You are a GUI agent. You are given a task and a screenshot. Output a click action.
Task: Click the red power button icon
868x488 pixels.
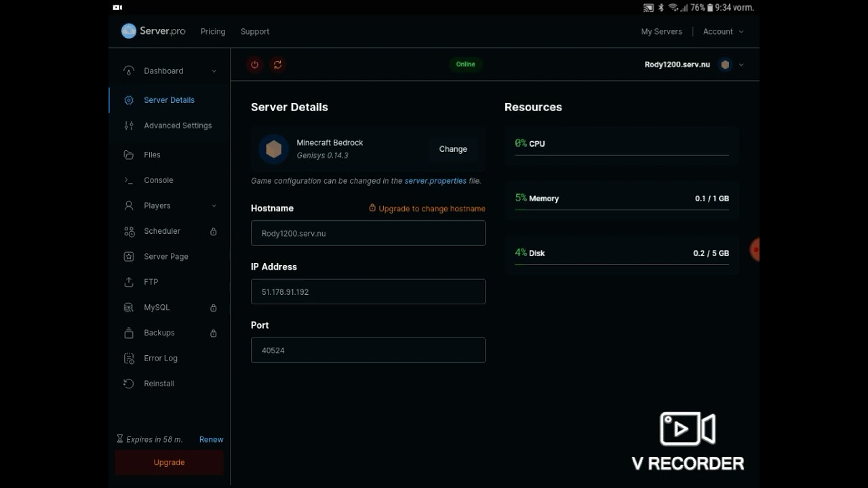point(255,64)
